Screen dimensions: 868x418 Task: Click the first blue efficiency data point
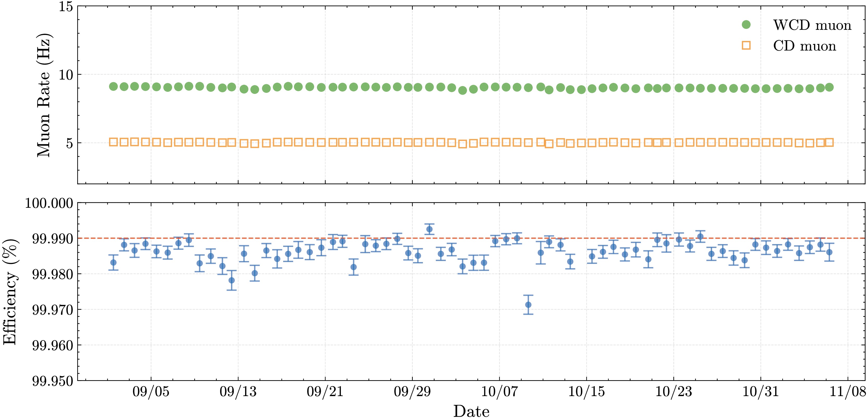pos(113,263)
